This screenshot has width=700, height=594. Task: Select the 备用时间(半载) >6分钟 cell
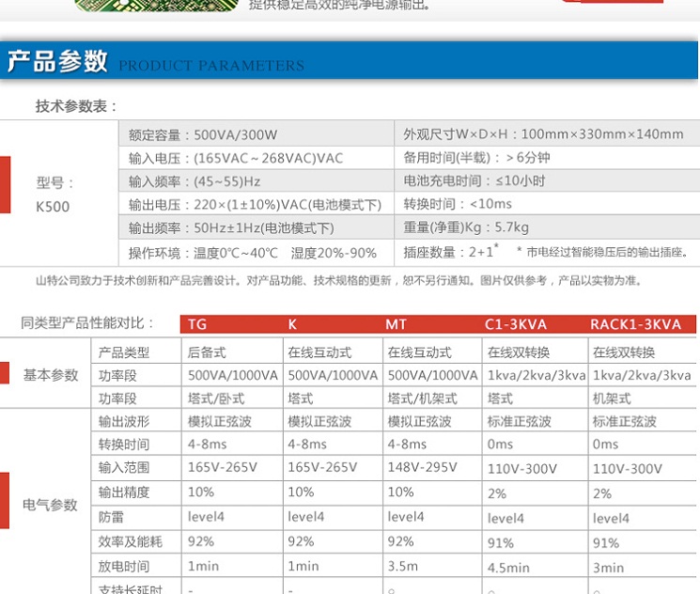tap(548, 157)
